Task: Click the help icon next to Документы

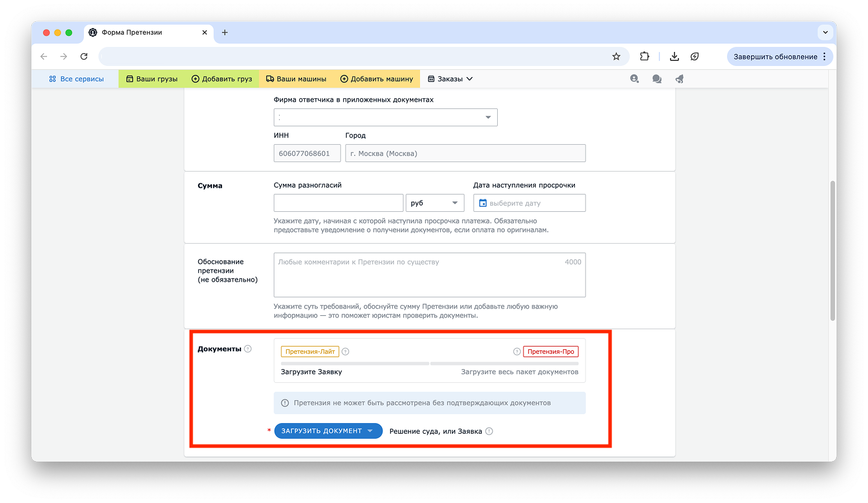Action: coord(248,349)
